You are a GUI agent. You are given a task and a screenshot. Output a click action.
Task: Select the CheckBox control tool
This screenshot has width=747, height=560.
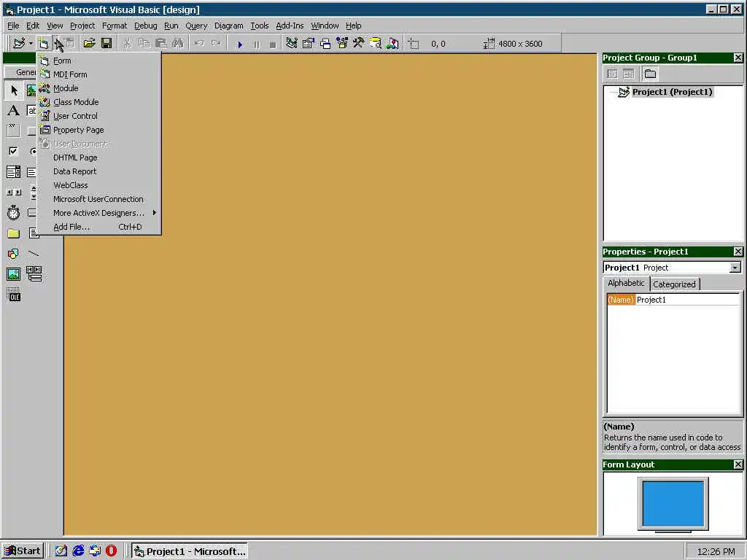[13, 152]
